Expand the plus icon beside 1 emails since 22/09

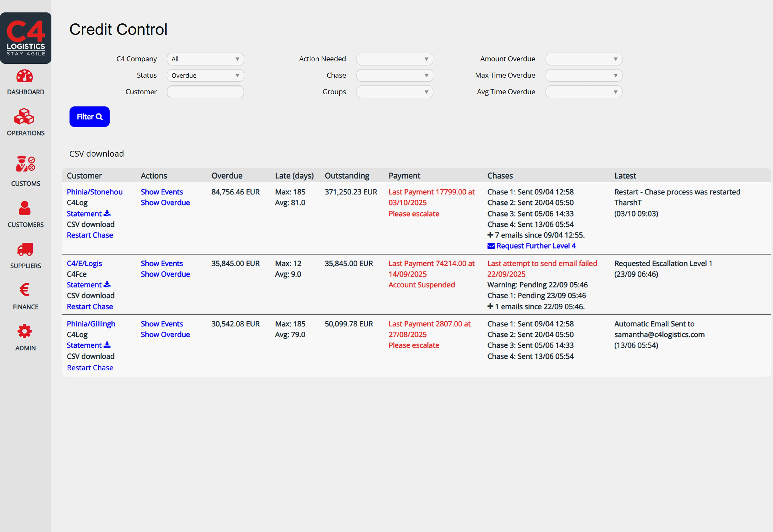coord(490,306)
